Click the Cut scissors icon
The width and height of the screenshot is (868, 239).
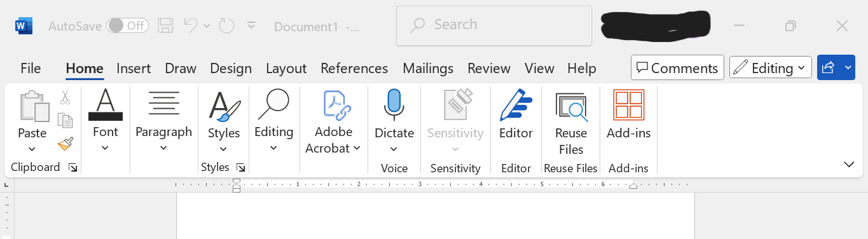65,97
